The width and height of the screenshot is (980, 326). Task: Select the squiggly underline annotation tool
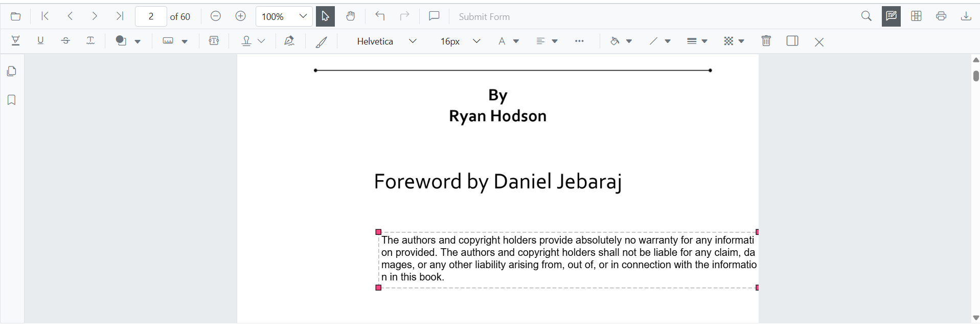[x=90, y=41]
